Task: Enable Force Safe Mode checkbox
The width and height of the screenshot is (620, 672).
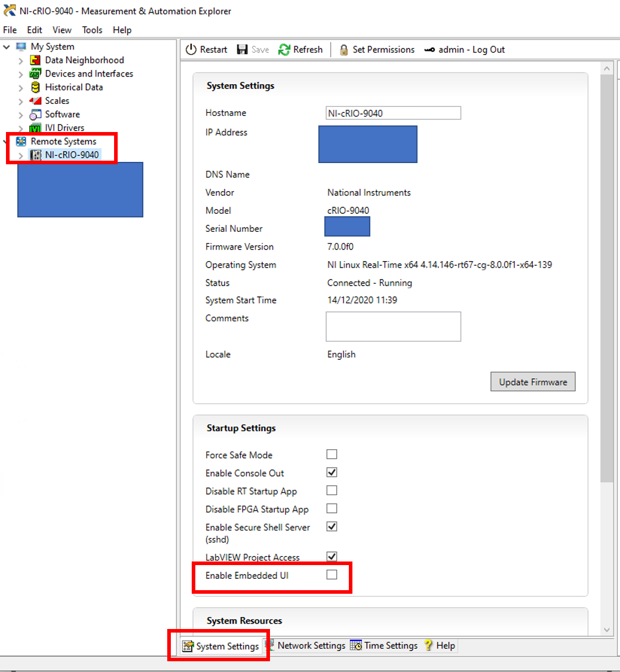Action: [x=332, y=455]
